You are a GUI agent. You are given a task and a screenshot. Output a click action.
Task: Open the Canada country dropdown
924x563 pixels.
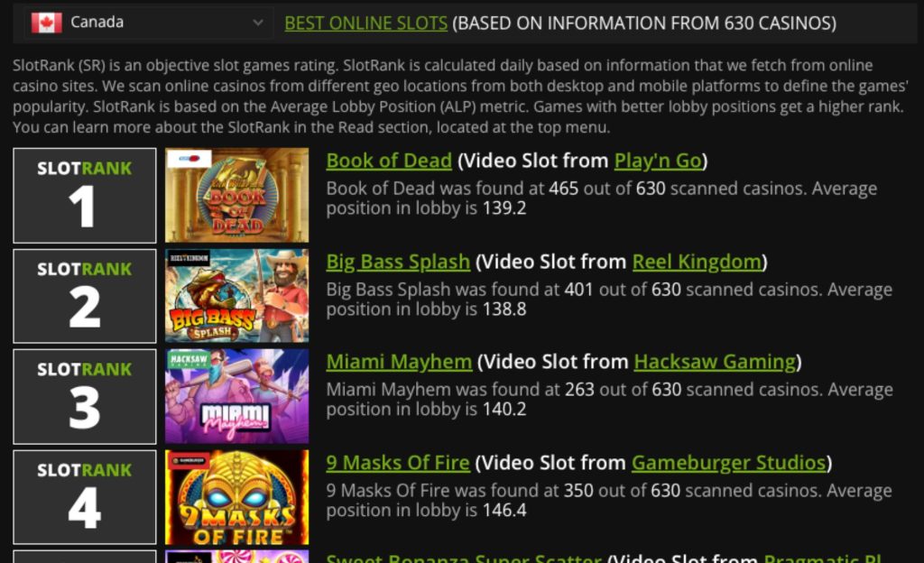pos(149,23)
